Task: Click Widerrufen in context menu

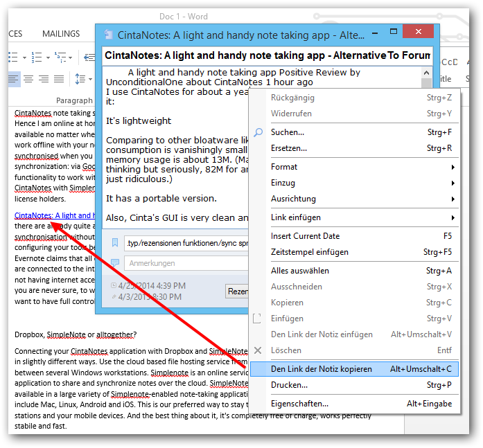Action: (x=354, y=114)
